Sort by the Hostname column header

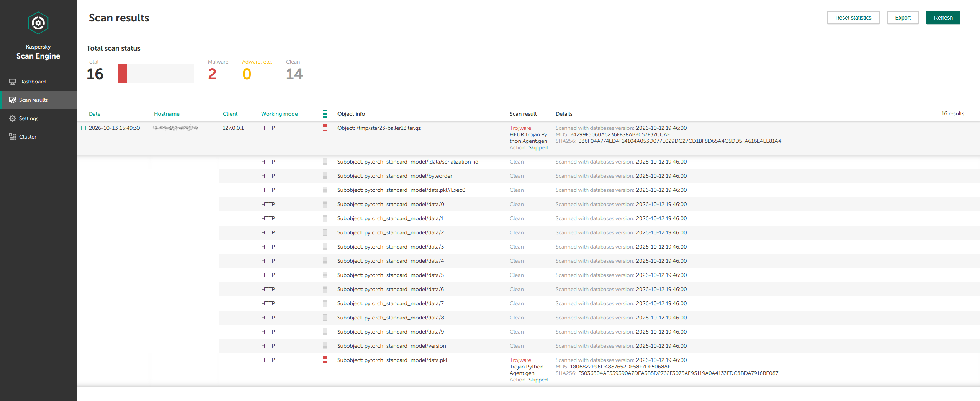point(167,114)
